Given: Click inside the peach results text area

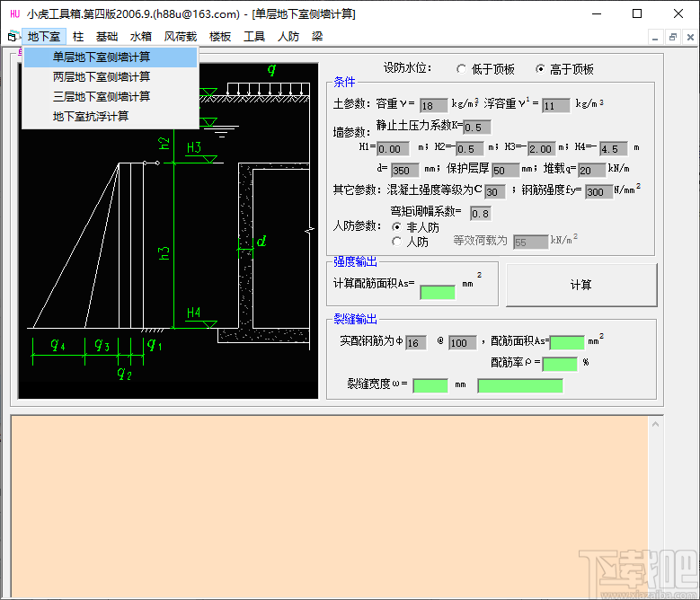Looking at the screenshot, I should [x=330, y=507].
